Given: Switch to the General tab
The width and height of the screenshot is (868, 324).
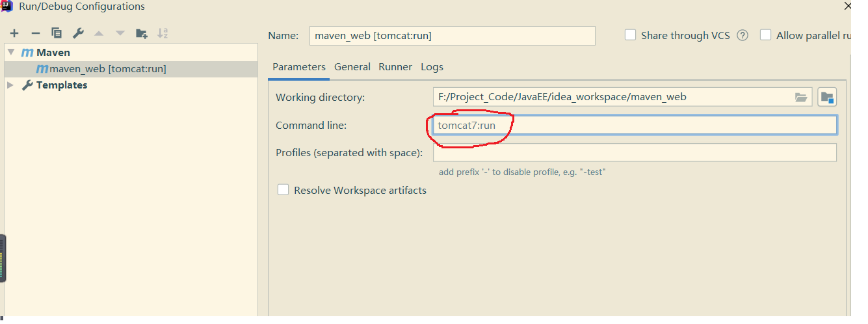Looking at the screenshot, I should (x=352, y=67).
